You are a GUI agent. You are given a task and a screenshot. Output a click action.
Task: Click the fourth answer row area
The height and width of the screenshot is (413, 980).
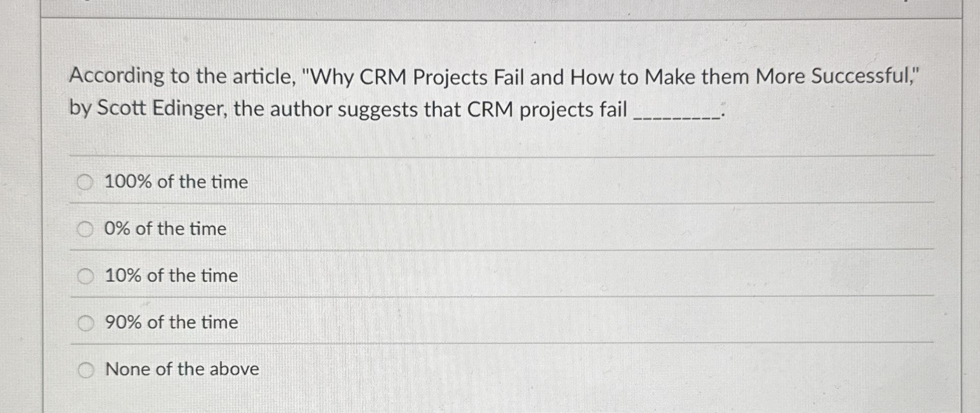click(x=458, y=322)
